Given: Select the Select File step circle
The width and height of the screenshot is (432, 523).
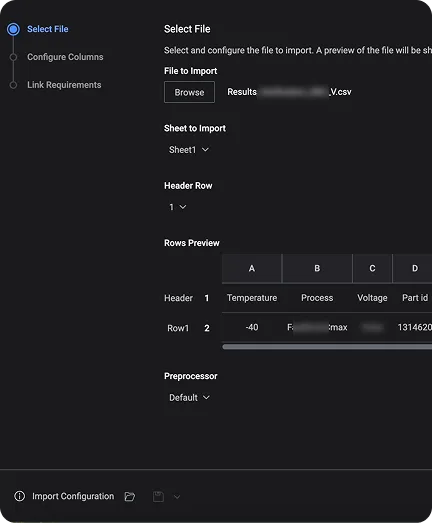Looking at the screenshot, I should (x=13, y=29).
